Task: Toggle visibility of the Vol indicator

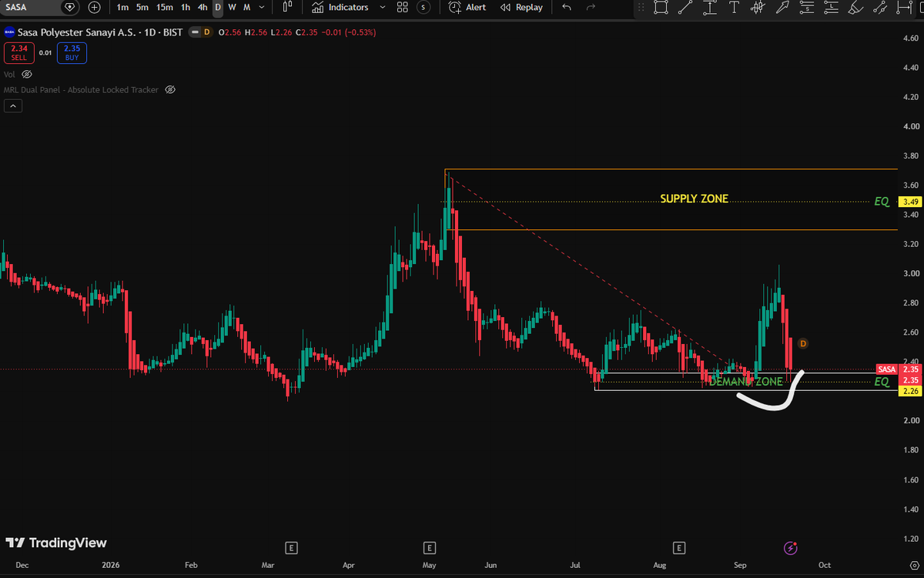Action: point(27,75)
